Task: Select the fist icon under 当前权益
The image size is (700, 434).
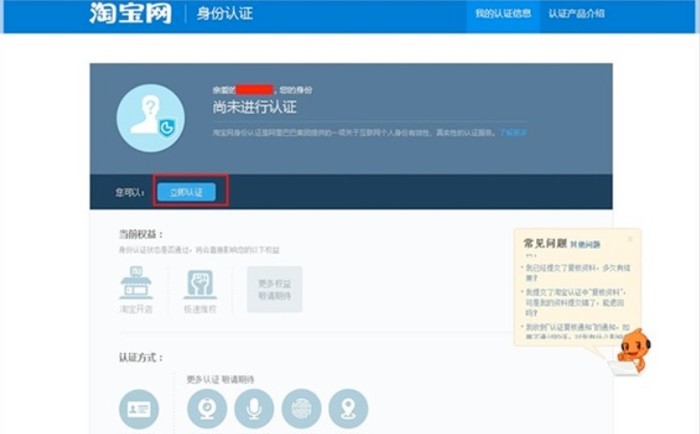Action: pyautogui.click(x=200, y=284)
